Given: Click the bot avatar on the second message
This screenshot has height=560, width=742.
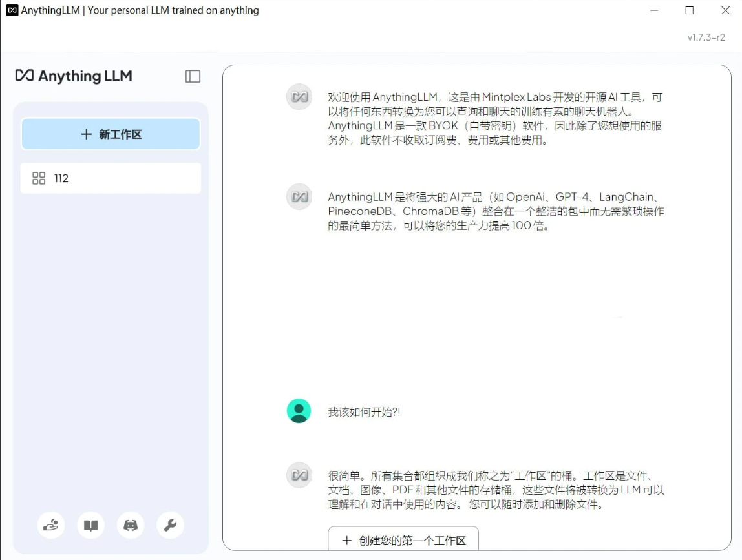Looking at the screenshot, I should (x=299, y=196).
